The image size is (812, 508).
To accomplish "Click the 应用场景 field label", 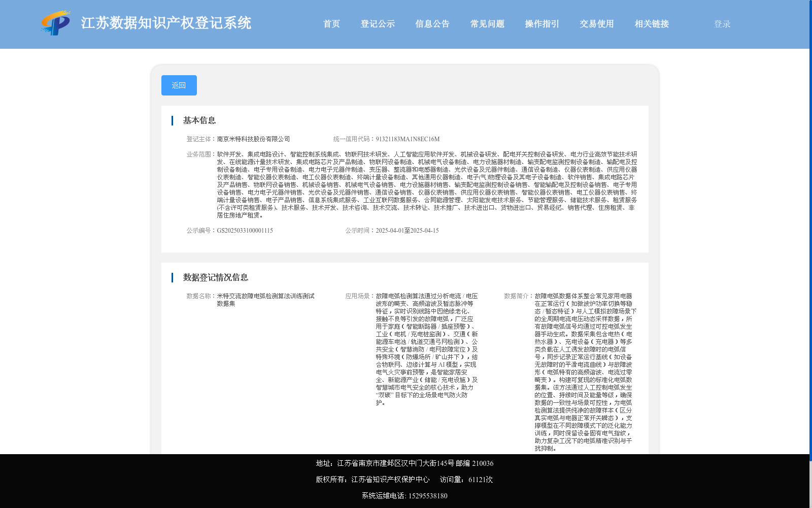I will click(360, 296).
